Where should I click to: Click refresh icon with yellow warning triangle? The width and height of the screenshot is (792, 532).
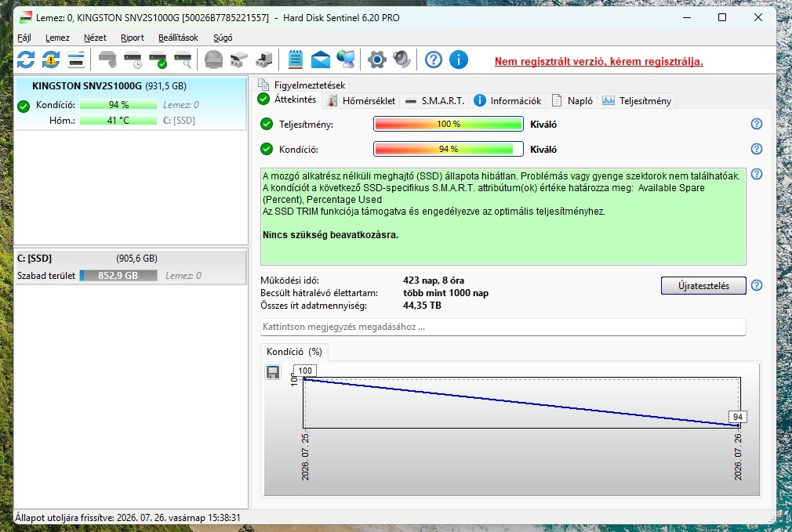pos(50,60)
